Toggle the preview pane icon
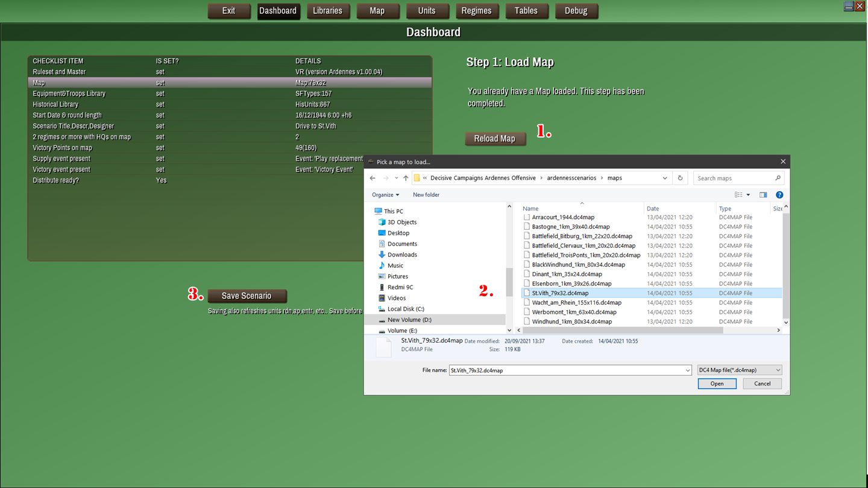 pos(763,195)
